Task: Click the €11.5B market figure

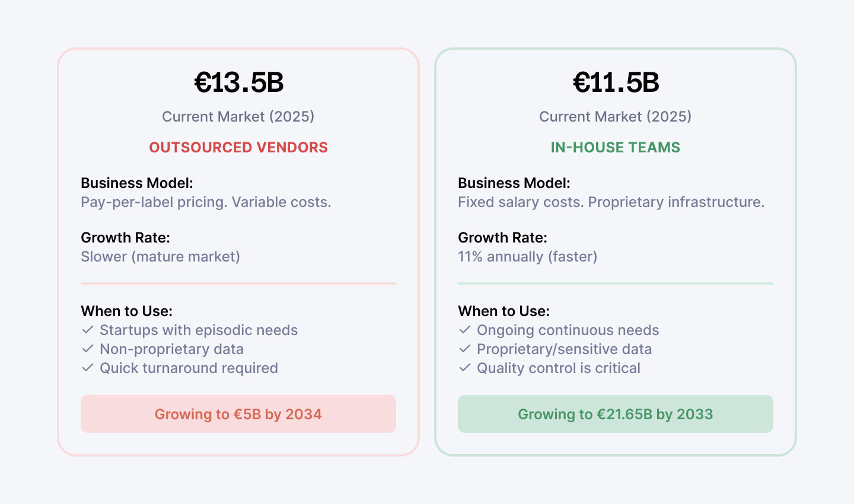Action: click(x=616, y=82)
